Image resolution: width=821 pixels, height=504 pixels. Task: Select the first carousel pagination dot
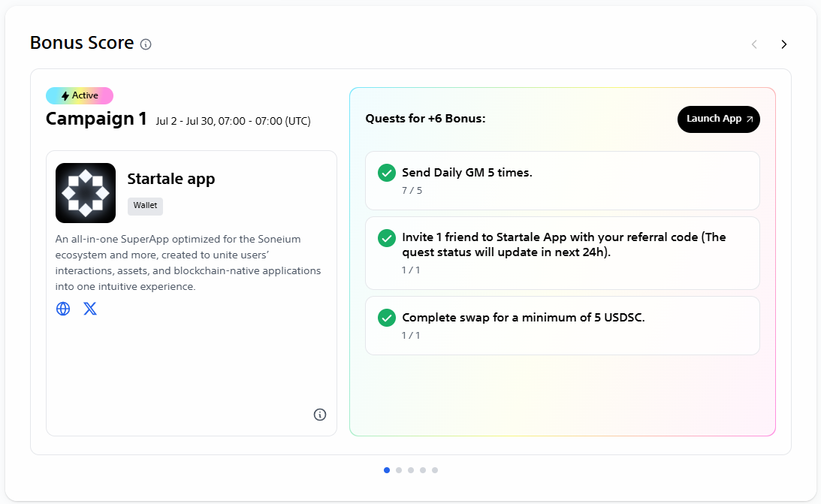(x=386, y=470)
